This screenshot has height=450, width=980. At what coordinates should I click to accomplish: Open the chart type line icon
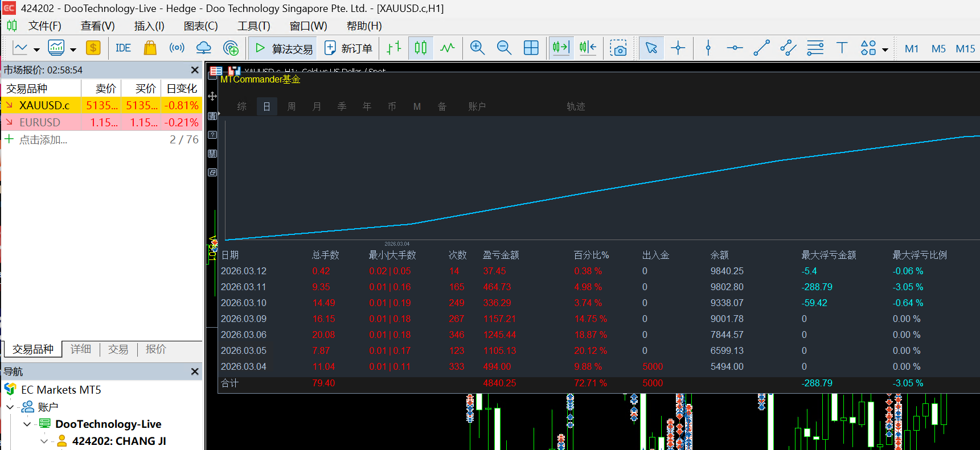[20, 48]
